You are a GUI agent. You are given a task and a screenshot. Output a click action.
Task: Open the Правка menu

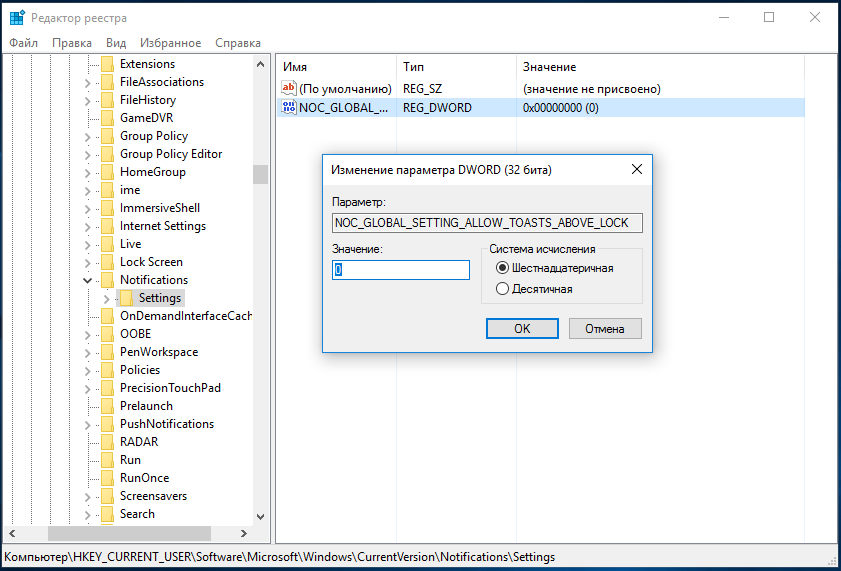tap(72, 43)
